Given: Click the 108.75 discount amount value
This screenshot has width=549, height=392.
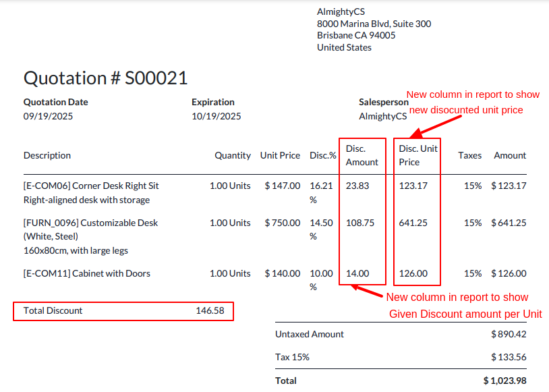Looking at the screenshot, I should [360, 223].
